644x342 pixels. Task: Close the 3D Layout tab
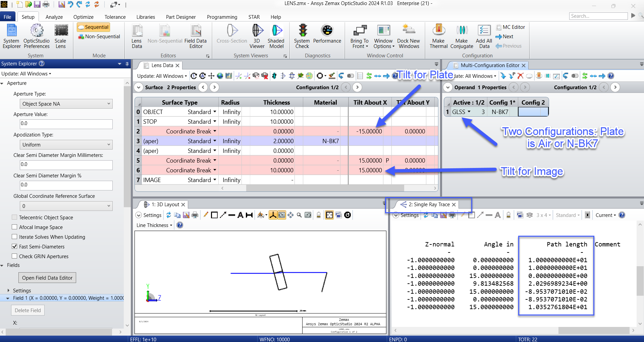coord(183,205)
